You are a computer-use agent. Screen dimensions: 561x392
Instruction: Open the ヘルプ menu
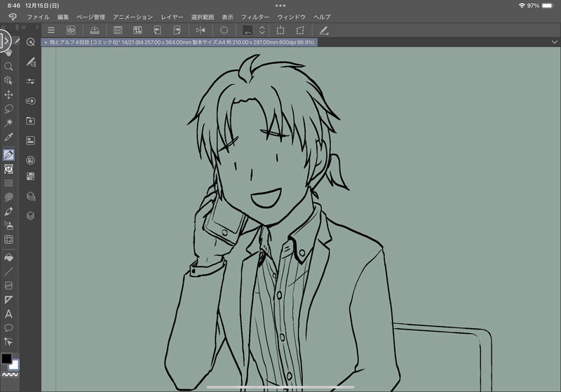click(x=322, y=16)
